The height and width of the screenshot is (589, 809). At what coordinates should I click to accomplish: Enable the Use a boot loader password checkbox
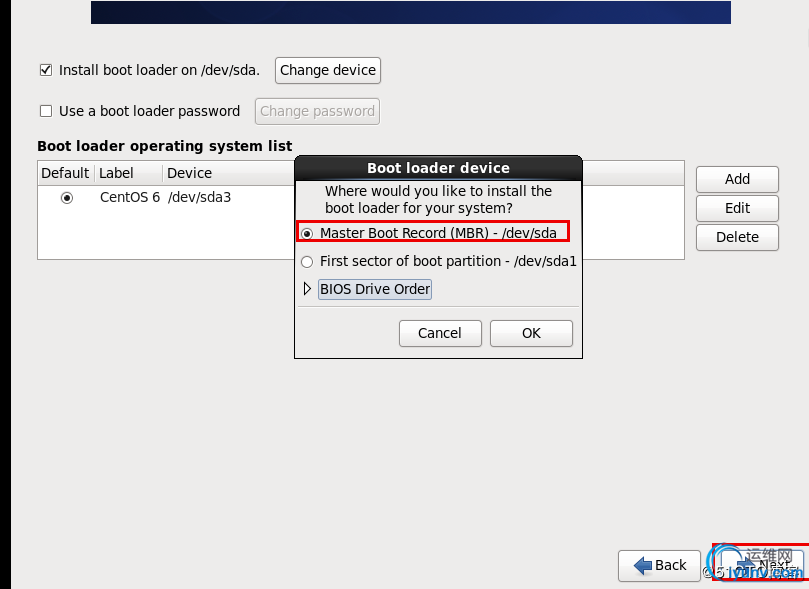45,111
